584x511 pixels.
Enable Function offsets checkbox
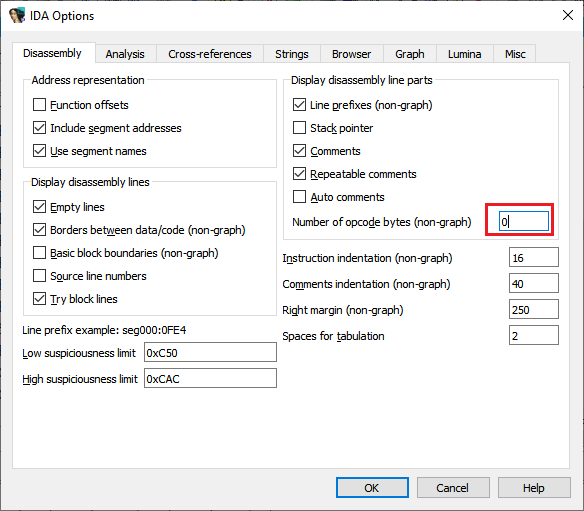[x=39, y=105]
